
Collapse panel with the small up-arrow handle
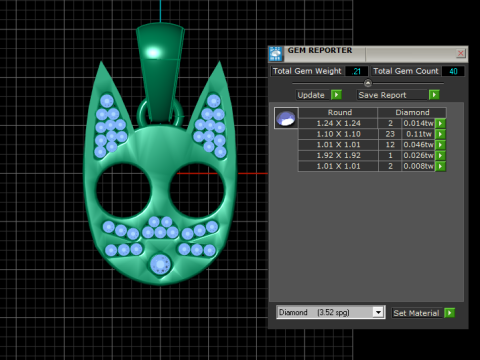click(x=368, y=83)
